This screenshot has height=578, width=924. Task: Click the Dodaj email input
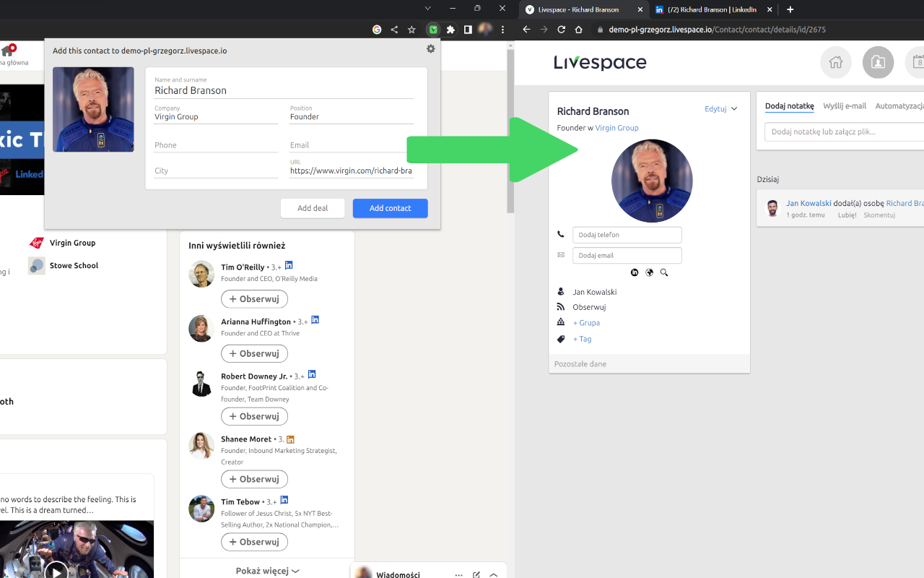pos(627,255)
